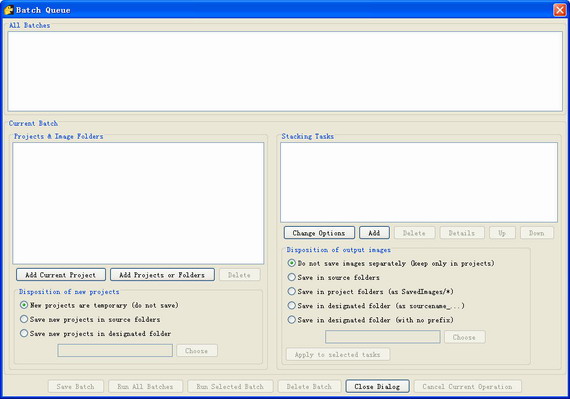This screenshot has height=399, width=570.
Task: Focus the new projects designated folder field
Action: click(x=115, y=351)
